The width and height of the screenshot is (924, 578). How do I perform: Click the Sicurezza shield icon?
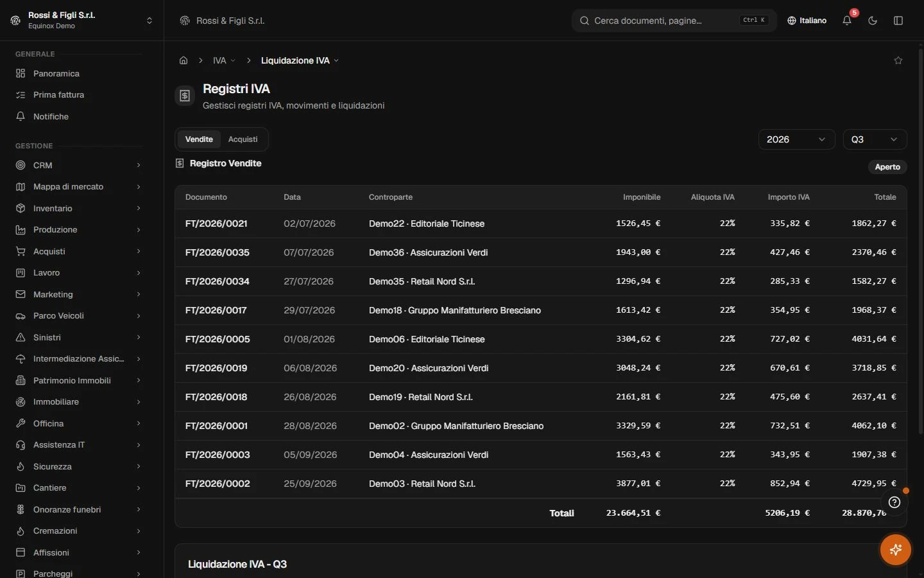point(21,467)
